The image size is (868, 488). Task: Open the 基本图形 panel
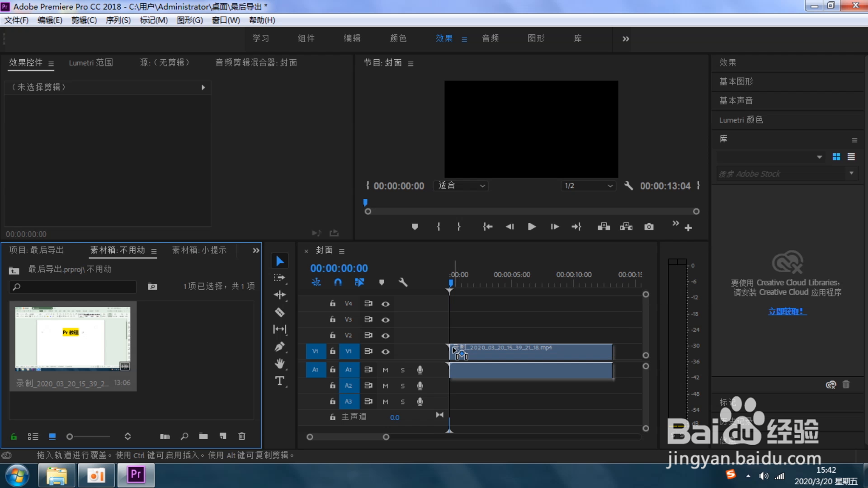pos(736,82)
